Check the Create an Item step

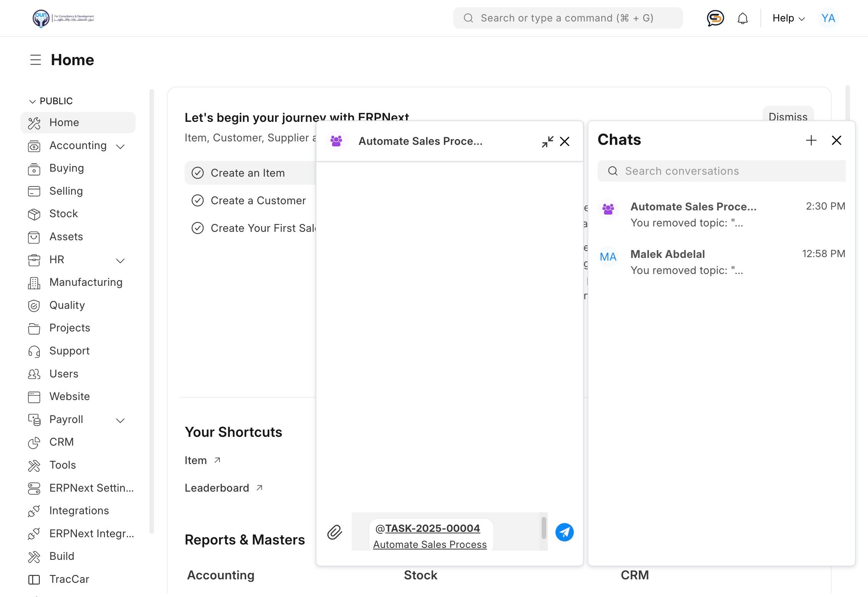click(x=198, y=173)
